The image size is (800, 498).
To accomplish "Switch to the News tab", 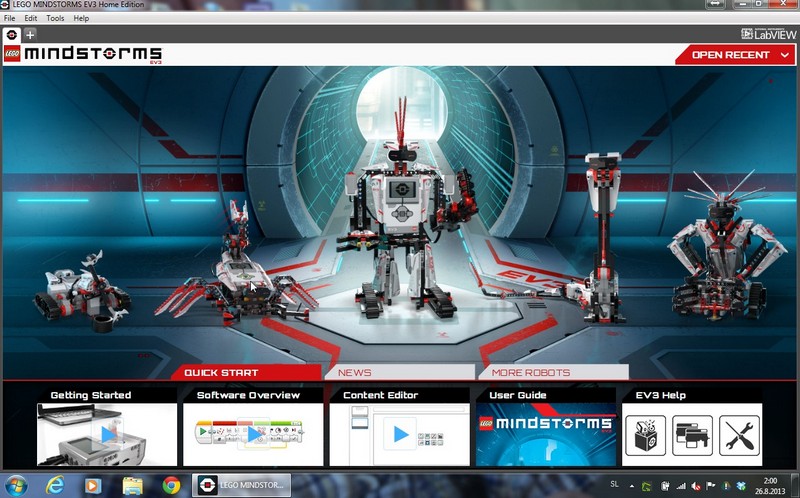I will click(399, 372).
